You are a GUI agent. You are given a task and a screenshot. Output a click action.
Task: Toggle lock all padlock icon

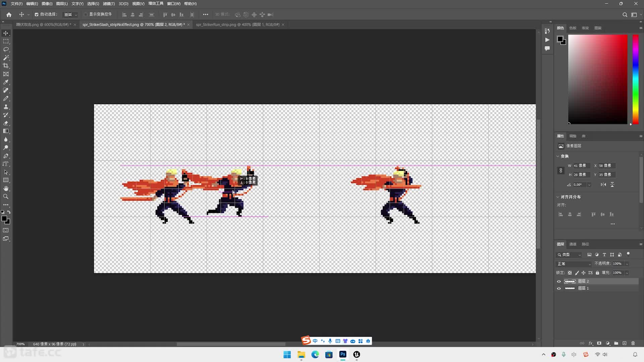coord(597,273)
